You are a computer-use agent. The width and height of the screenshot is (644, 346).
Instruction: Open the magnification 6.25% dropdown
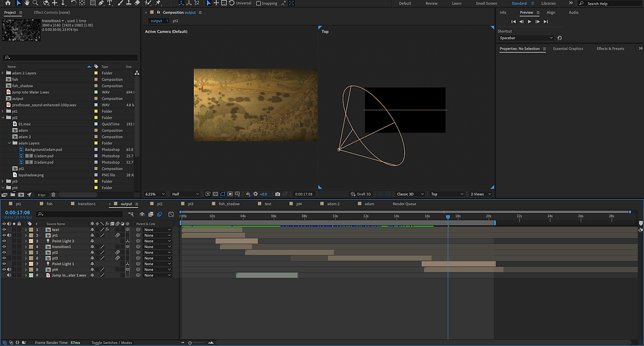[155, 194]
